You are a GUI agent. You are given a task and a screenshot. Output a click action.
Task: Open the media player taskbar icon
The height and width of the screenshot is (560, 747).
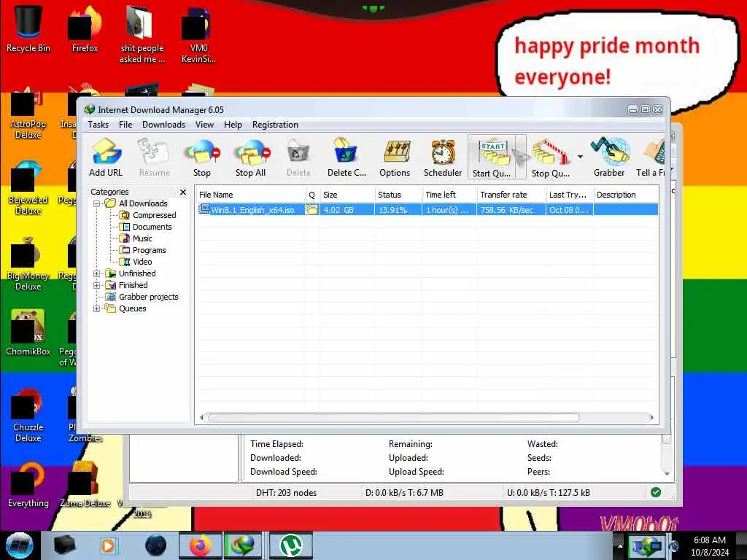[x=108, y=545]
